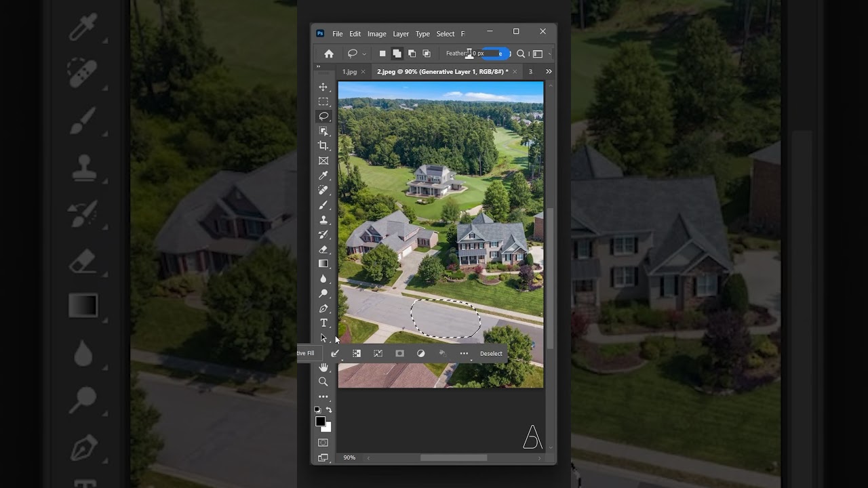868x488 pixels.
Task: Select the Dodge tool
Action: [323, 293]
